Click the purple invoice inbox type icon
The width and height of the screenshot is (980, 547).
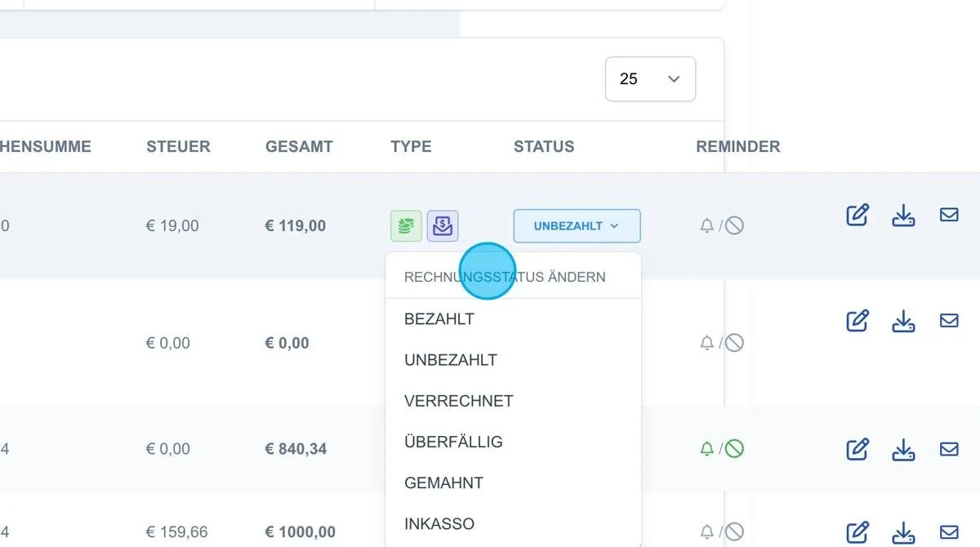pyautogui.click(x=443, y=225)
